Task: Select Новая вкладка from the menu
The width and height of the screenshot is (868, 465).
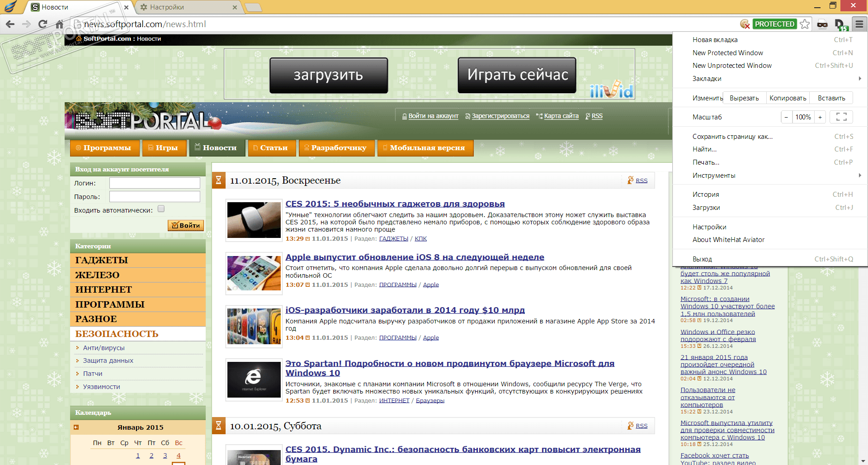Action: [x=770, y=40]
